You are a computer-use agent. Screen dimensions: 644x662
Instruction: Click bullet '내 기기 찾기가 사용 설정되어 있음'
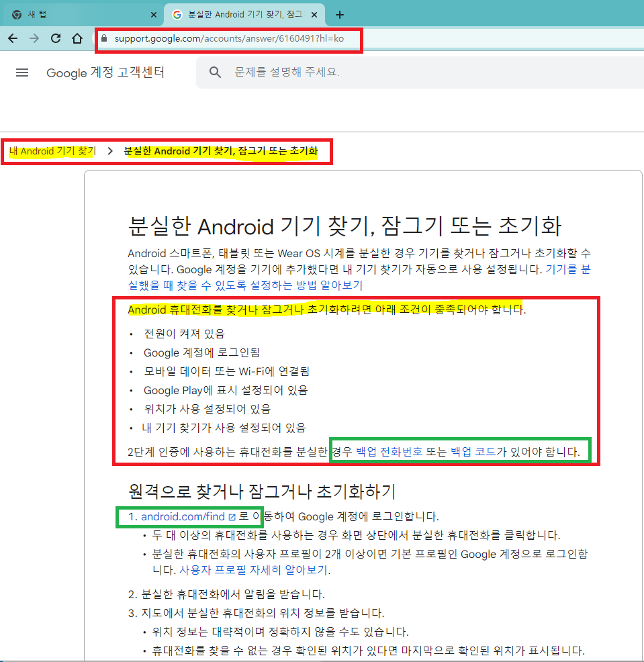[224, 428]
